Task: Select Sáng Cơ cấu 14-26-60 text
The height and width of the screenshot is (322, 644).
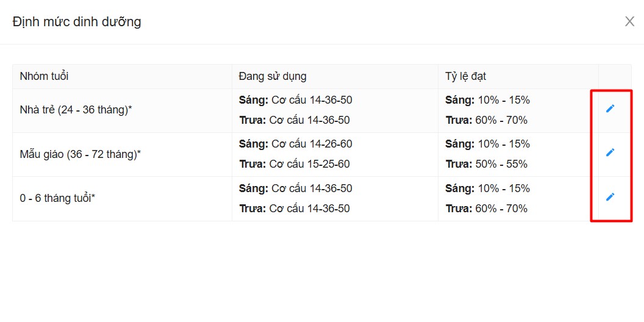Action: click(x=296, y=144)
